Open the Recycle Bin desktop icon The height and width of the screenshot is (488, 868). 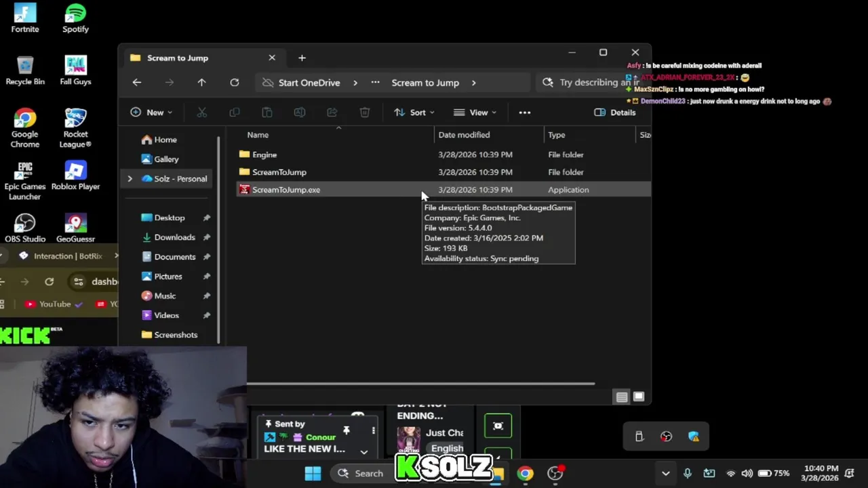[25, 70]
